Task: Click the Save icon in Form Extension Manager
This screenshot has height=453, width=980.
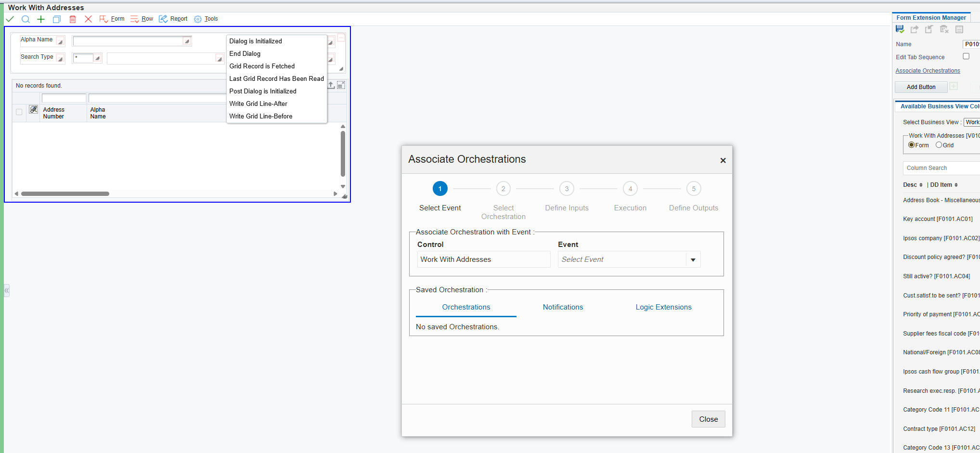Action: (900, 29)
